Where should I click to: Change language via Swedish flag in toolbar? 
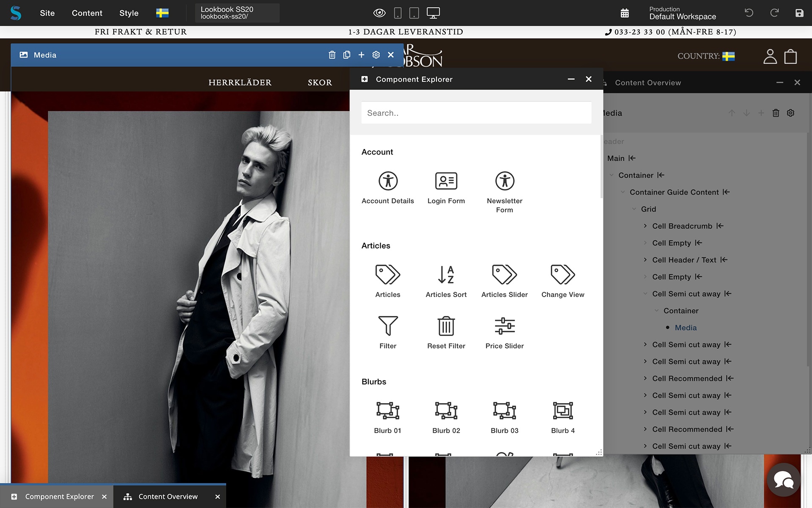(162, 13)
